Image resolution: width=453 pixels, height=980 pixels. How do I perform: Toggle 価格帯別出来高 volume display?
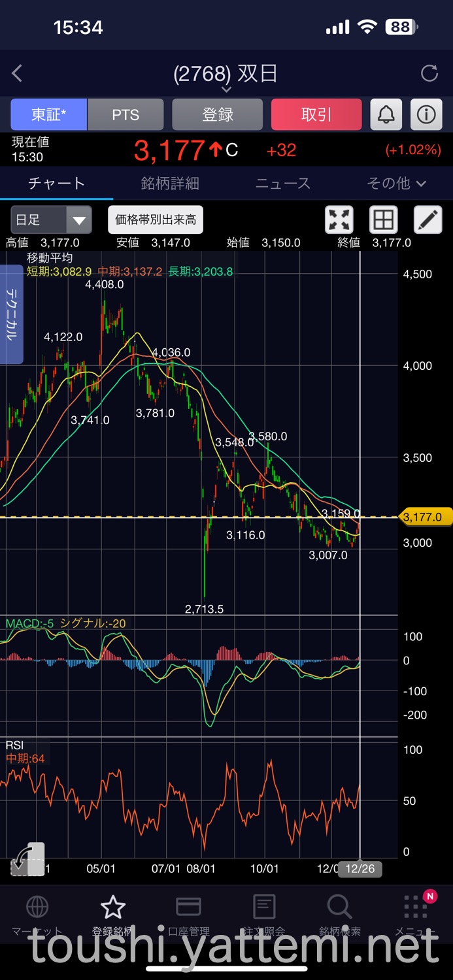(x=156, y=220)
